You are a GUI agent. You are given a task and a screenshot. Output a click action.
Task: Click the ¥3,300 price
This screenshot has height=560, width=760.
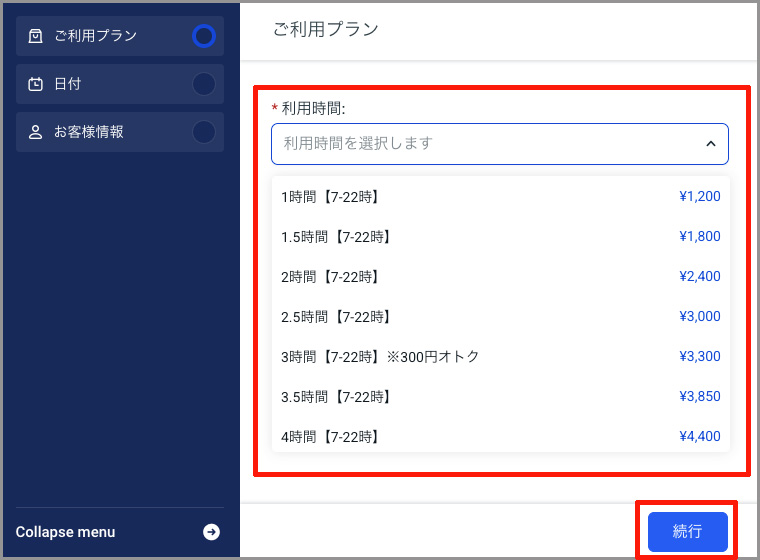tap(699, 356)
